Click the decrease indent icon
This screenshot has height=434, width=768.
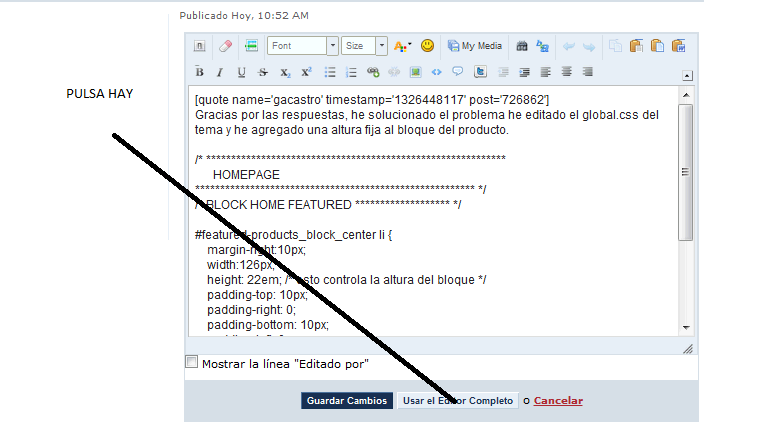coord(503,72)
